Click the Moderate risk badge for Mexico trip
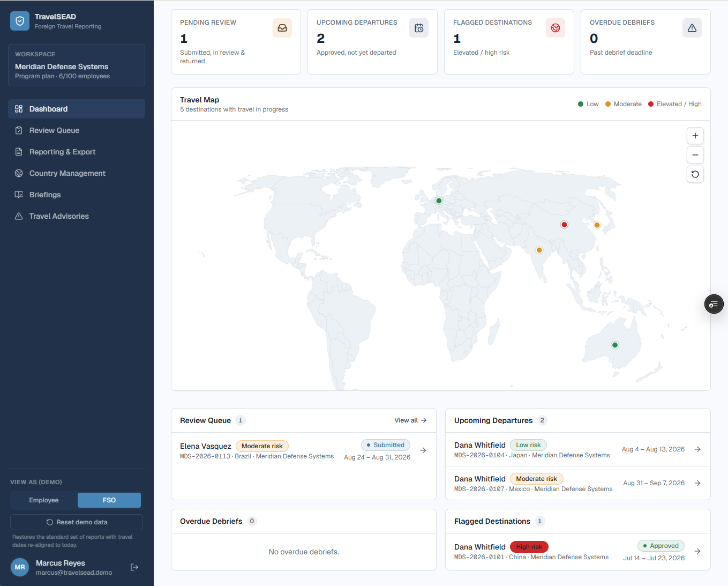The width and height of the screenshot is (728, 586). pos(536,479)
